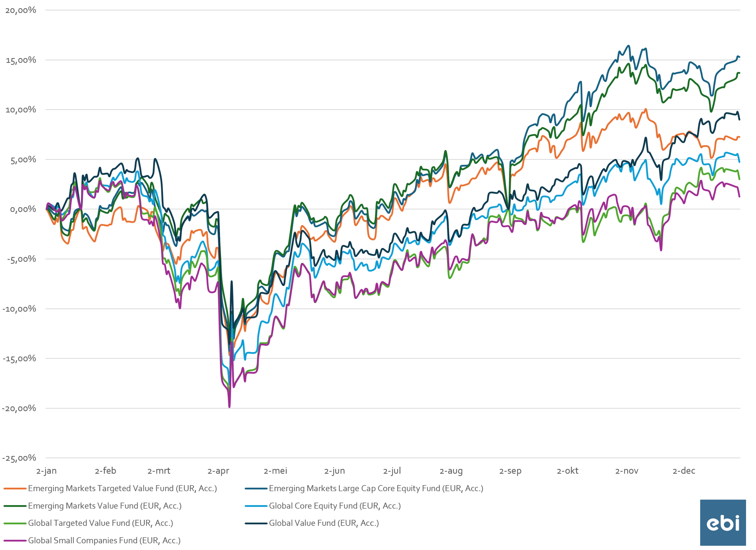Click the 0,00% y-axis label

click(x=23, y=210)
